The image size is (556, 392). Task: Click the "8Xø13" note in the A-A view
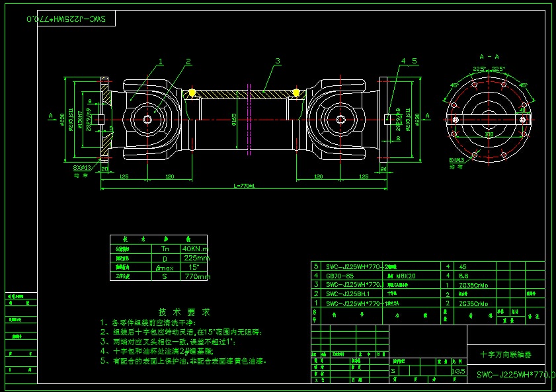point(457,160)
